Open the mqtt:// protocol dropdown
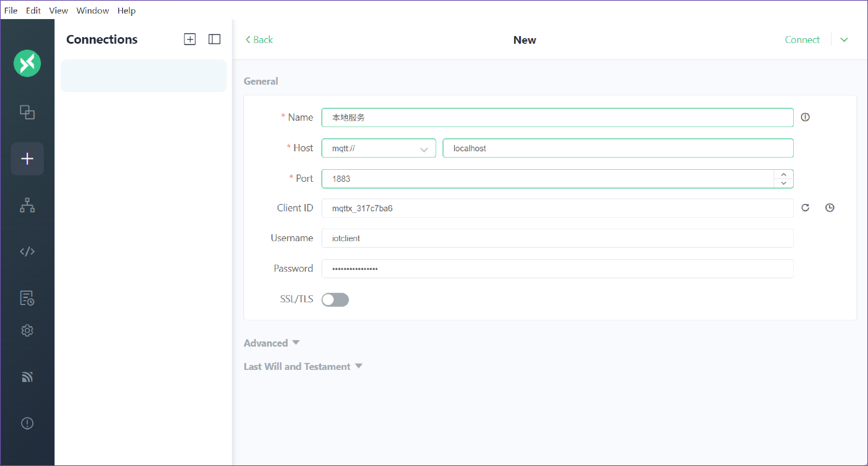868x466 pixels. click(x=378, y=149)
